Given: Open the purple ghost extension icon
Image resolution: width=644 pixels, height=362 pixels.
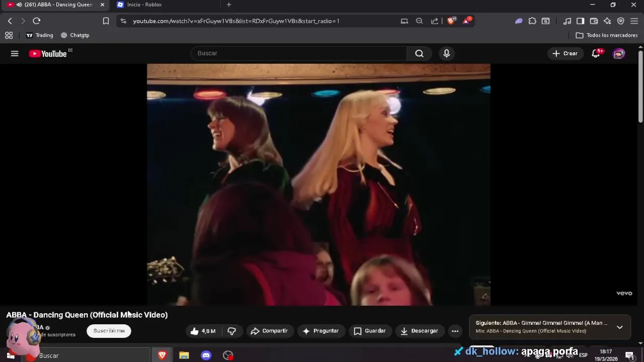Looking at the screenshot, I should pyautogui.click(x=519, y=21).
